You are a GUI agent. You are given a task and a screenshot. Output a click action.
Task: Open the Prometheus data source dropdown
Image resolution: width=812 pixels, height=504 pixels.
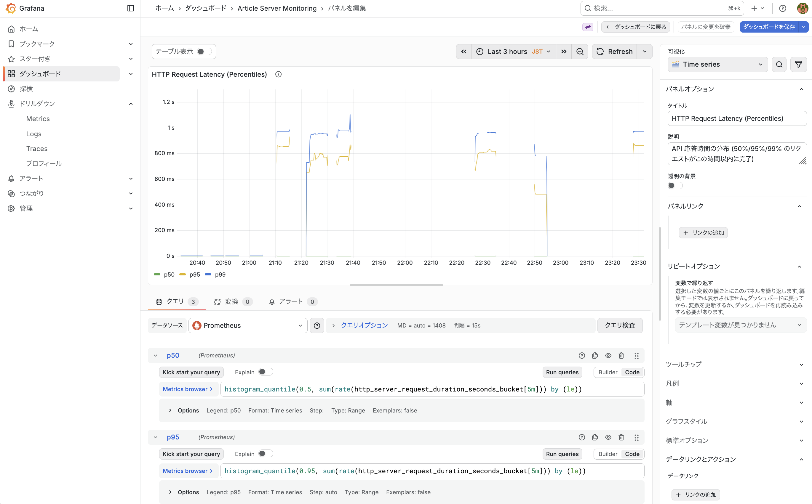click(x=248, y=326)
